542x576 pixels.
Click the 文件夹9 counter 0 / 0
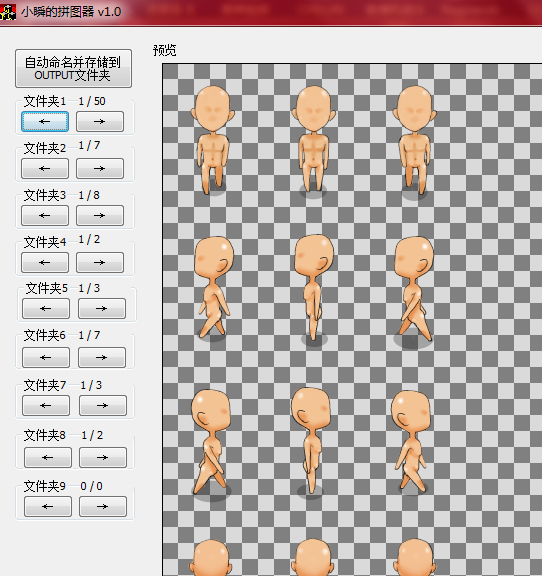pos(91,486)
